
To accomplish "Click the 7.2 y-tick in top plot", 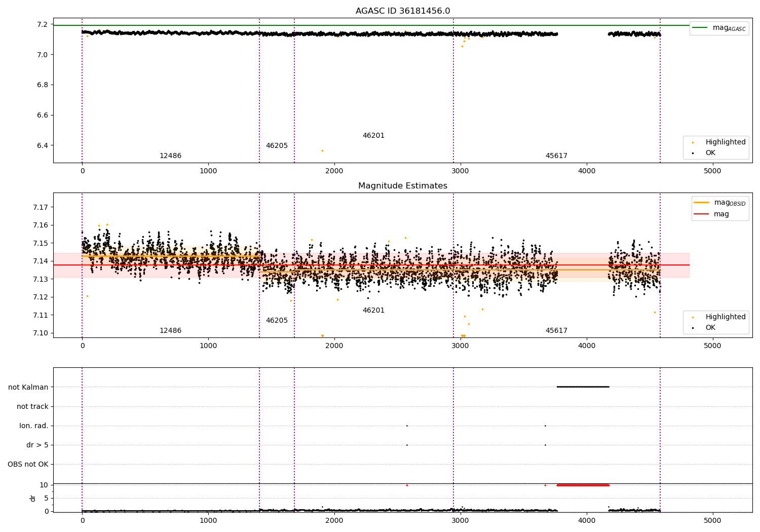I will (x=43, y=25).
